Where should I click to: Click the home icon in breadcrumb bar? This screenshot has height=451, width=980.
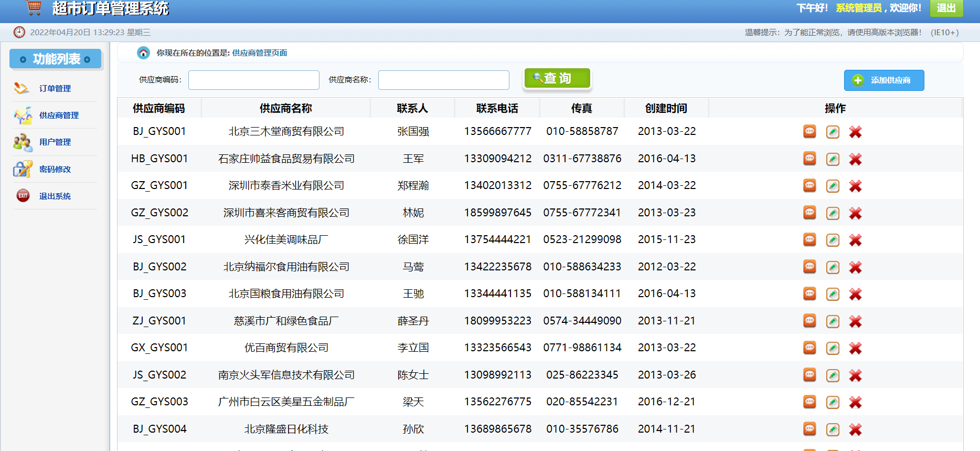click(x=143, y=53)
